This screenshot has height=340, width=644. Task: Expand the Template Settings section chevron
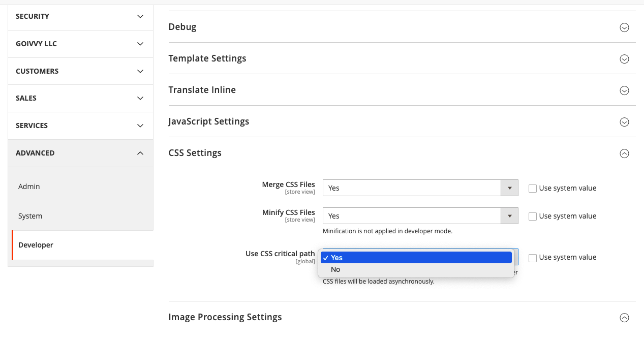click(x=624, y=59)
